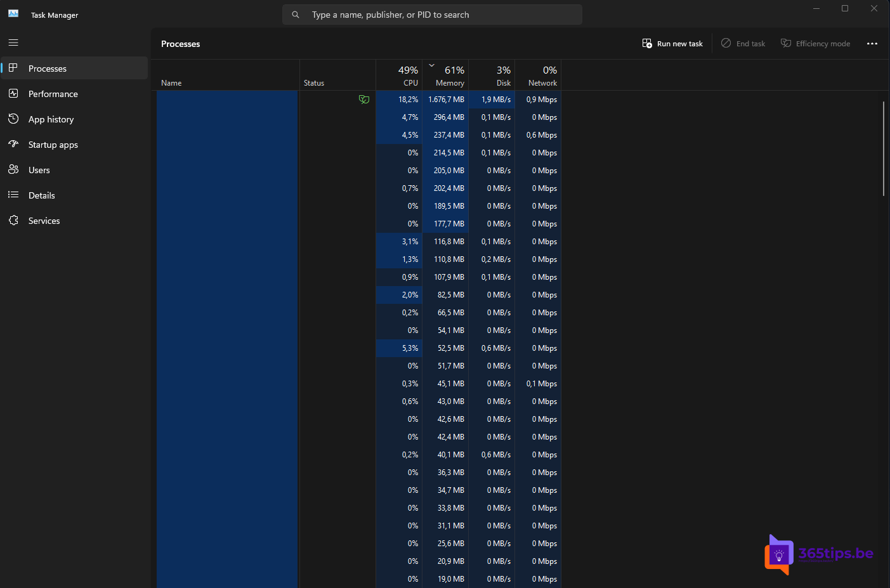
Task: Click the Performance sidebar icon
Action: [x=13, y=93]
